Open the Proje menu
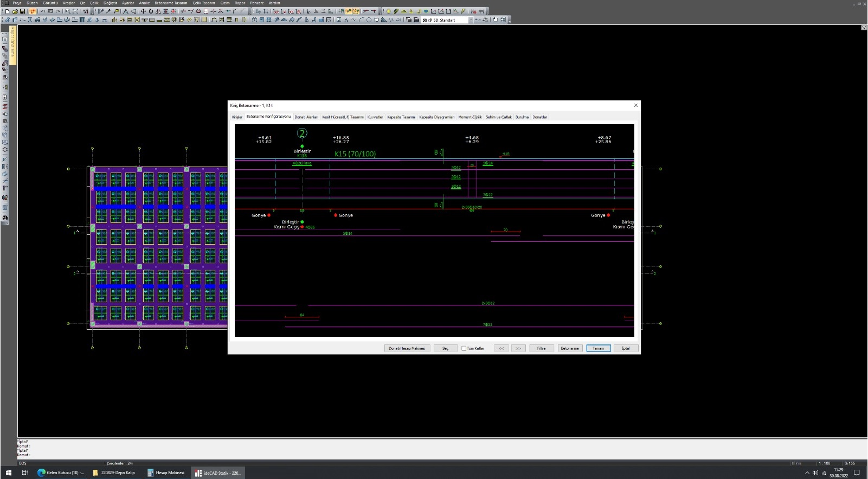The height and width of the screenshot is (479, 868). pos(17,3)
